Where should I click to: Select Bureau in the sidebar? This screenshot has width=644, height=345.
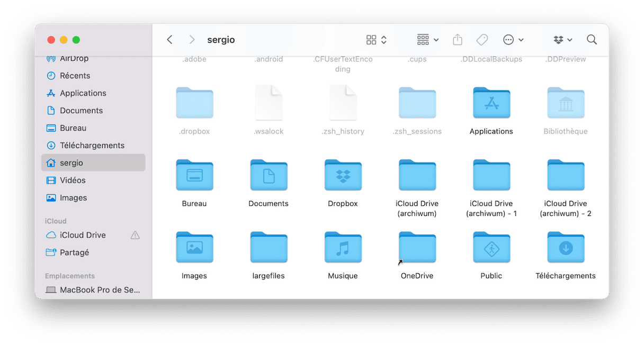point(93,128)
